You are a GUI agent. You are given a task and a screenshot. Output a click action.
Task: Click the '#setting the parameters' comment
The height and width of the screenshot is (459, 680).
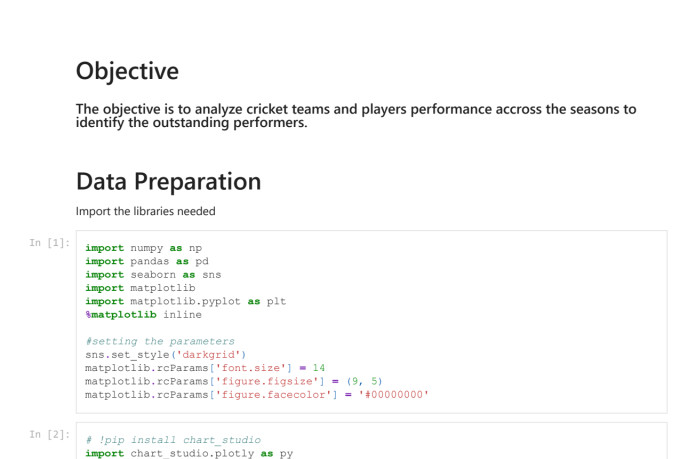click(159, 341)
